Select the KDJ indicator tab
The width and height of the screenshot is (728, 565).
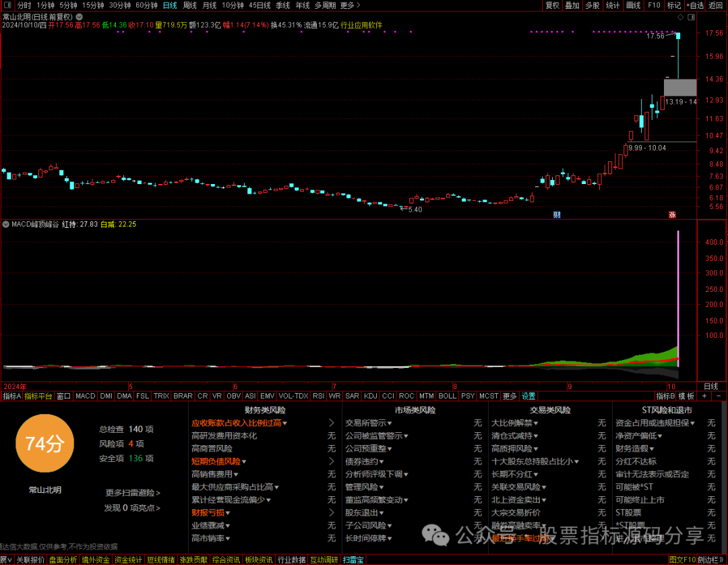point(371,396)
